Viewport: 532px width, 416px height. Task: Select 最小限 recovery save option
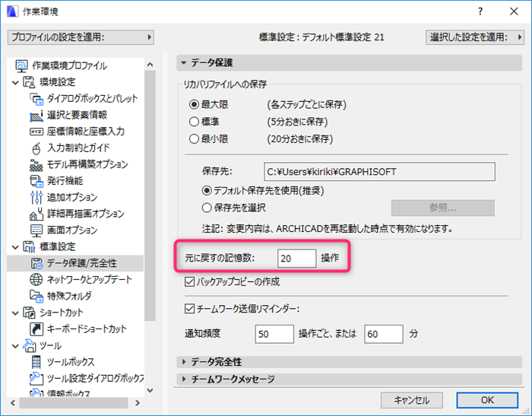[x=194, y=139]
